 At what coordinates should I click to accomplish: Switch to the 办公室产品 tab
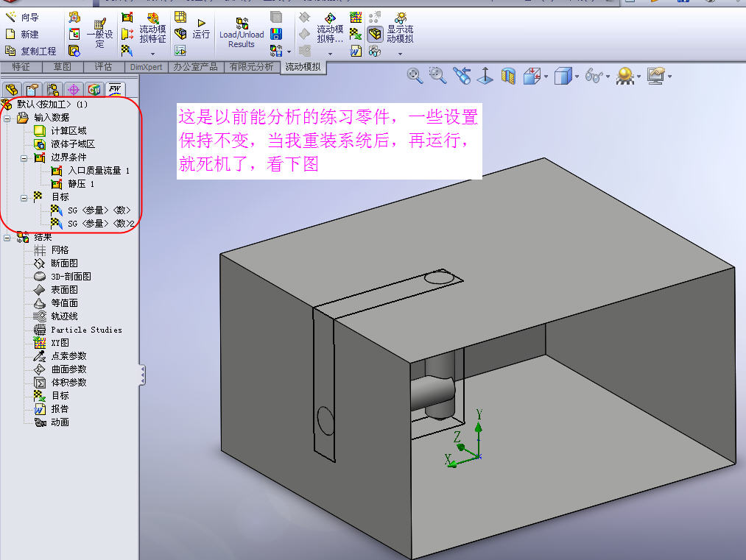coord(196,67)
